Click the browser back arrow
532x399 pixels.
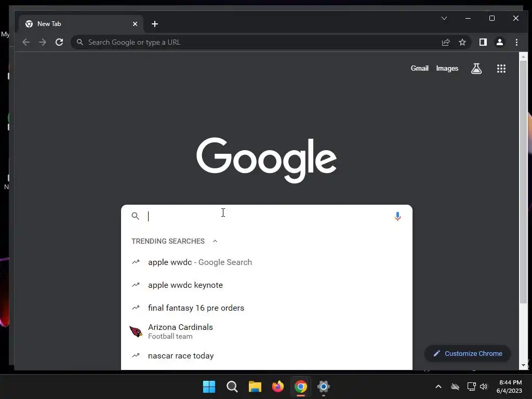click(26, 43)
